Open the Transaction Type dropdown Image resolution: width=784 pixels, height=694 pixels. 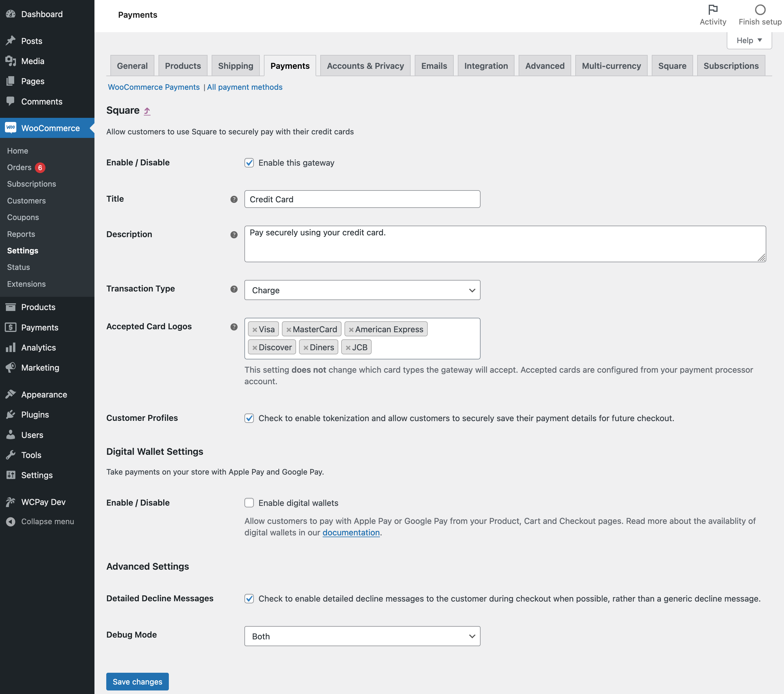pos(362,290)
